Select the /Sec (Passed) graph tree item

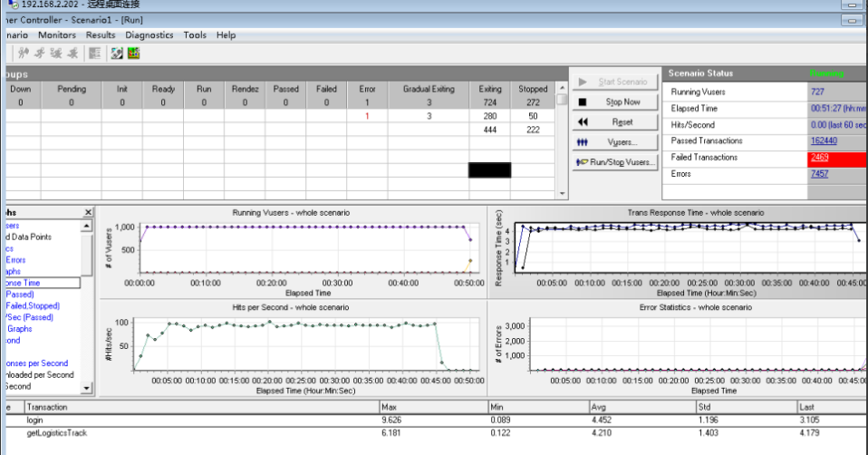(30, 317)
